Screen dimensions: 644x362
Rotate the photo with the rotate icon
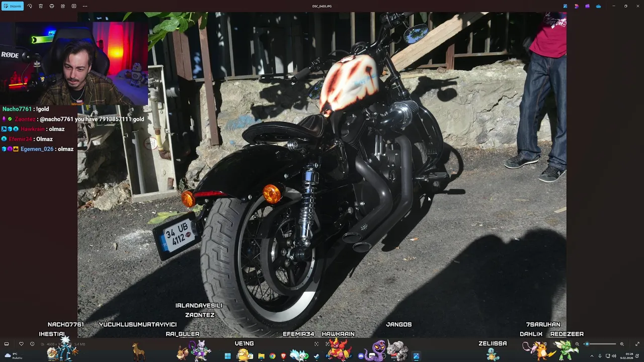[30, 6]
